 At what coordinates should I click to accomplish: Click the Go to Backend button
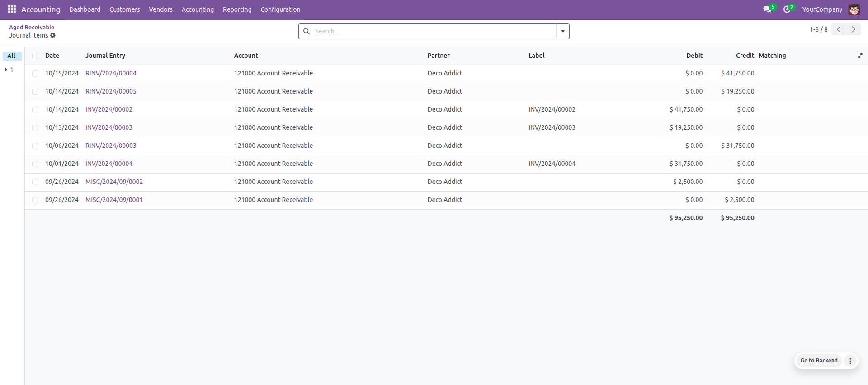coord(819,361)
